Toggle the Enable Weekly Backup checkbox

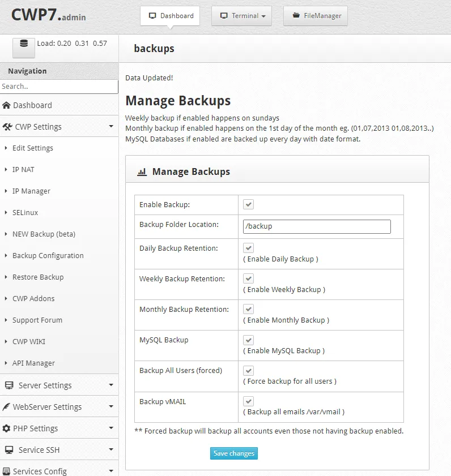248,278
